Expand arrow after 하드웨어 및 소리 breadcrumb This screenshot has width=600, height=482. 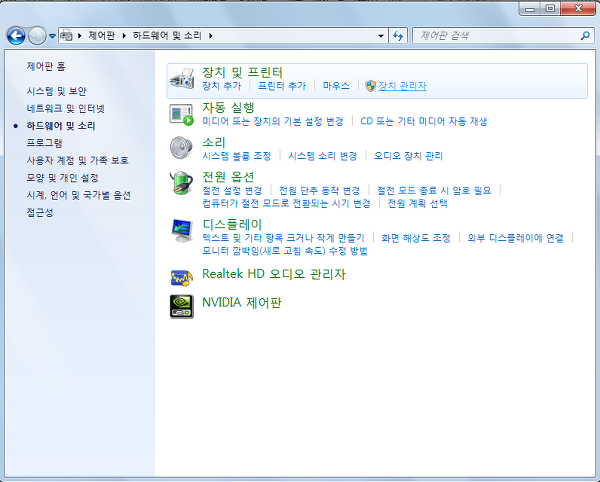pyautogui.click(x=211, y=36)
